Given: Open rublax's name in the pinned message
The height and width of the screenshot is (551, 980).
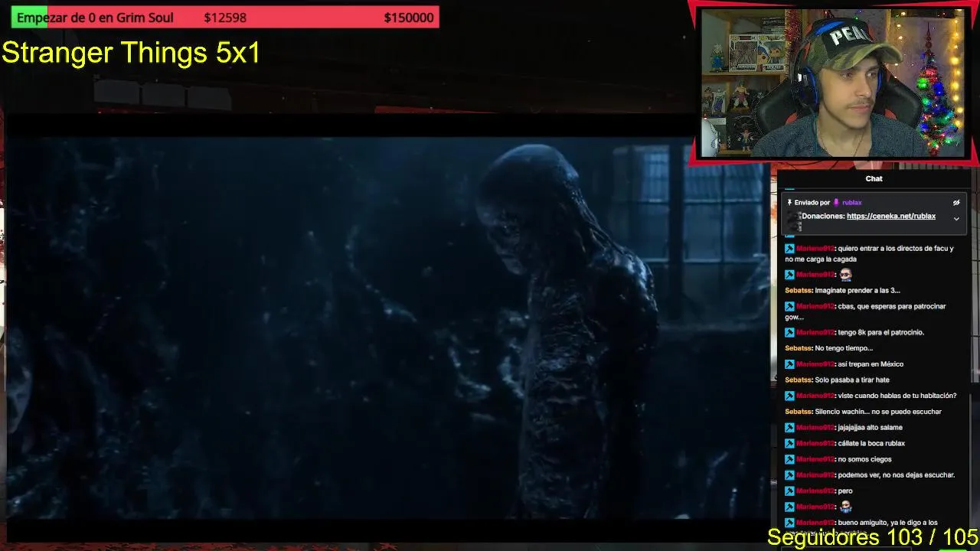Looking at the screenshot, I should [x=851, y=203].
